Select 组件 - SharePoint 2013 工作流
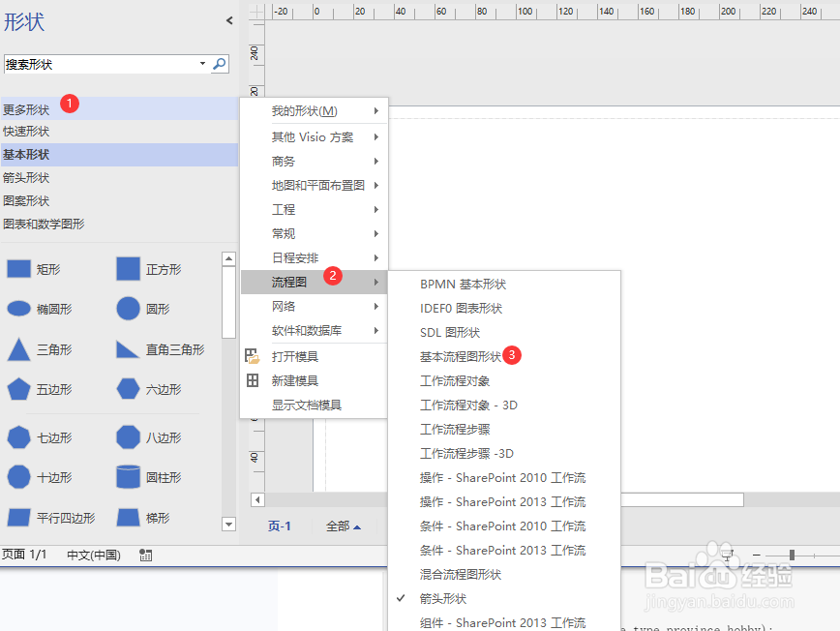The image size is (840, 631). click(504, 622)
